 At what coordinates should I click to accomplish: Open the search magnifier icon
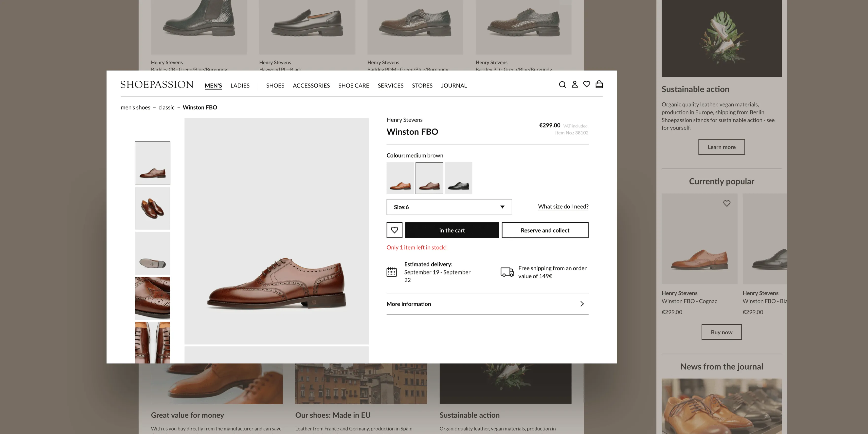click(x=562, y=85)
